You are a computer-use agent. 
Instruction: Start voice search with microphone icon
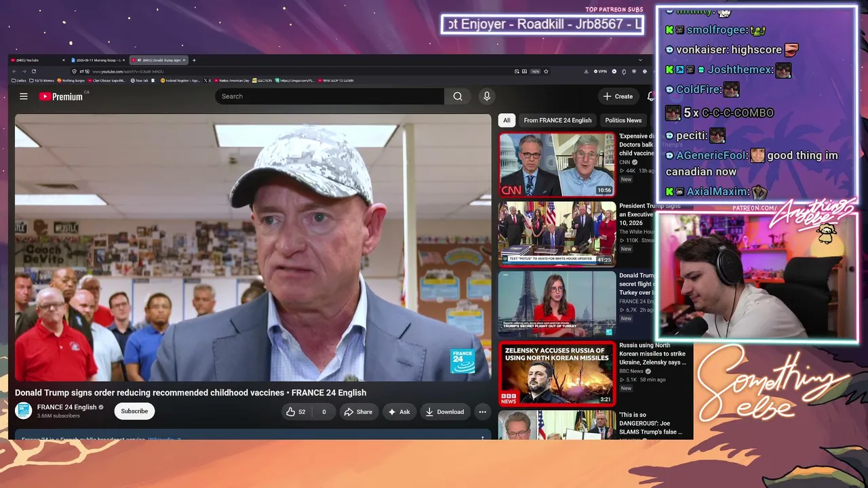point(486,96)
